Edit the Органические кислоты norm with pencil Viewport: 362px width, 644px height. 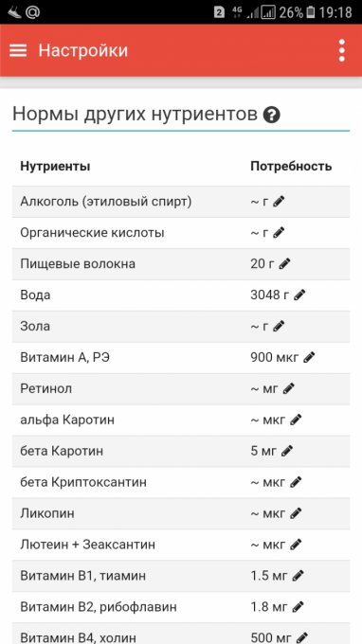click(279, 232)
